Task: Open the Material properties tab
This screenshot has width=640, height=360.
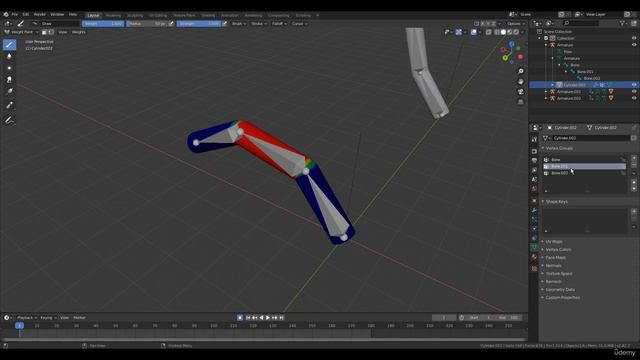Action: tap(534, 257)
